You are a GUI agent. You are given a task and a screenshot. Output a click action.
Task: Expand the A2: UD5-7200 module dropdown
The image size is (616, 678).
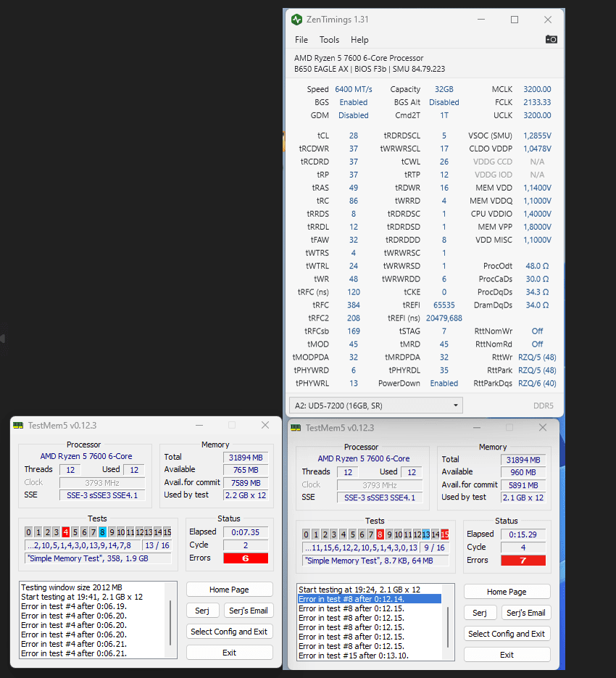tap(375, 405)
